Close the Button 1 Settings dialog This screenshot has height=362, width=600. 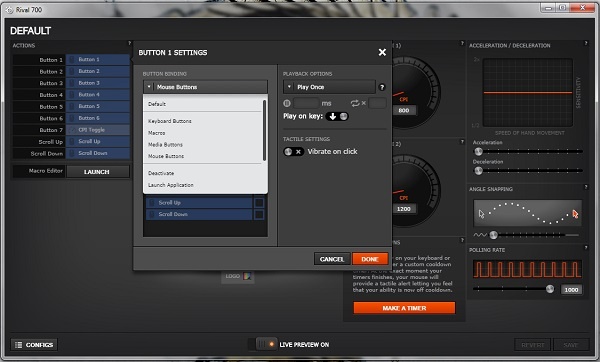coord(382,52)
